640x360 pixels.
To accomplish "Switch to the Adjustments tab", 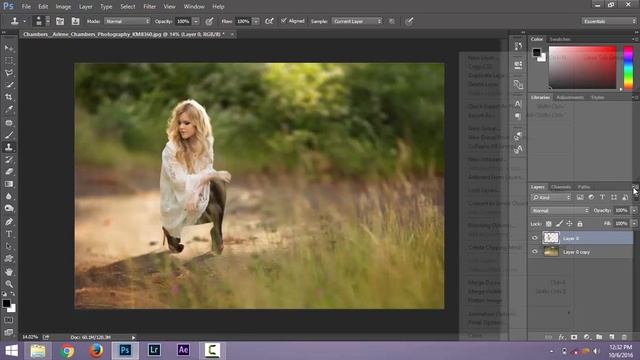I will coord(570,98).
